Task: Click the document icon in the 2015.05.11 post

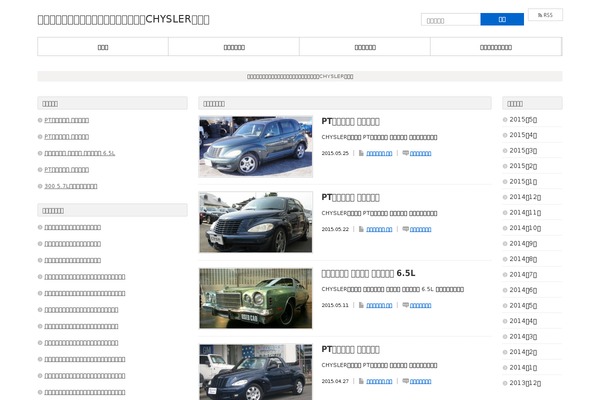Action: (361, 305)
